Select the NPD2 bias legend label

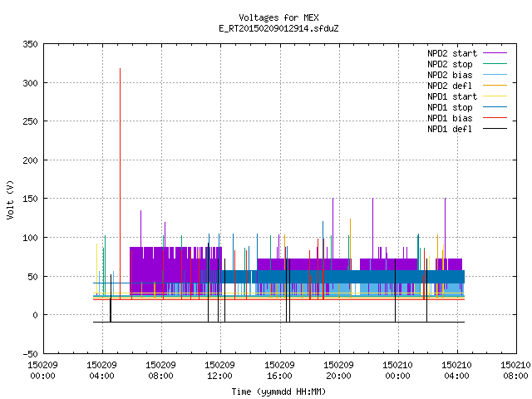click(x=450, y=75)
